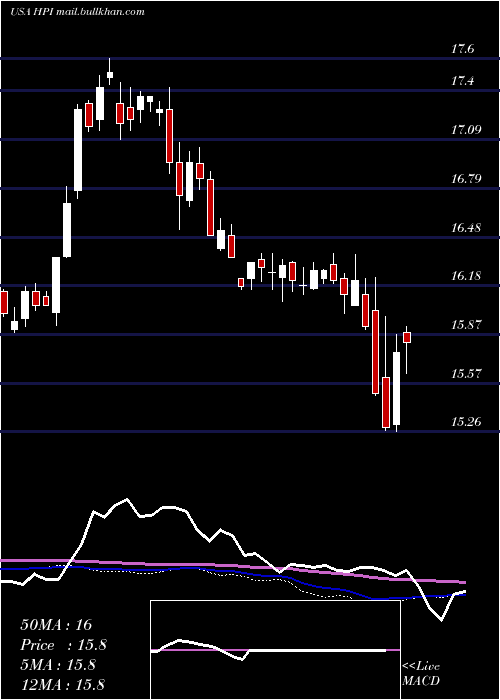Click the 12MA : 15.8 readout
The width and height of the screenshot is (500, 700).
62,684
